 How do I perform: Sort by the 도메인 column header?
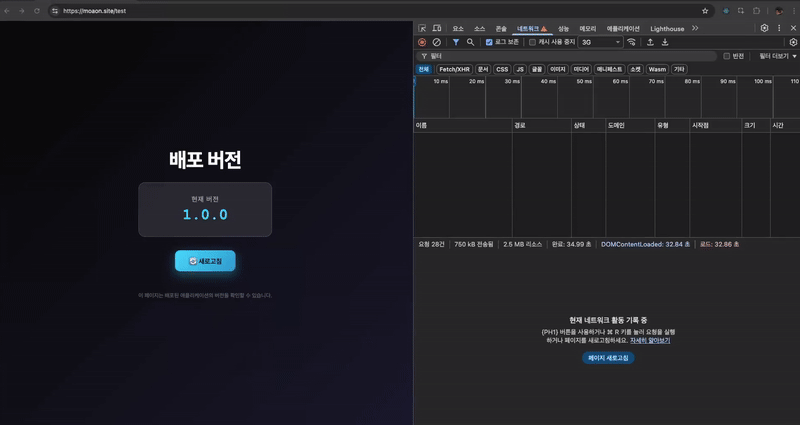(x=630, y=126)
